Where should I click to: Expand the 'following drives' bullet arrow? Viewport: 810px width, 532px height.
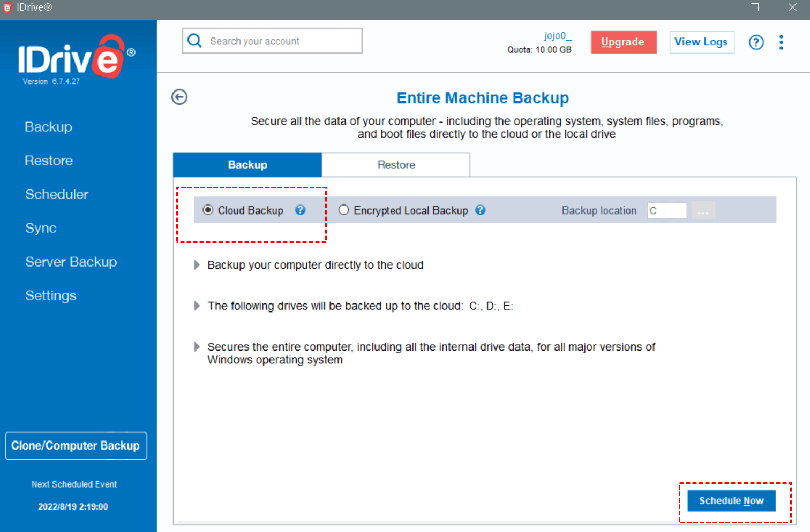tap(197, 306)
